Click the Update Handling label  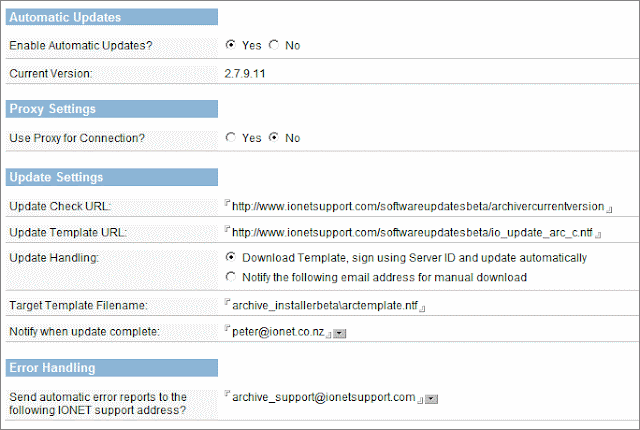pos(54,258)
